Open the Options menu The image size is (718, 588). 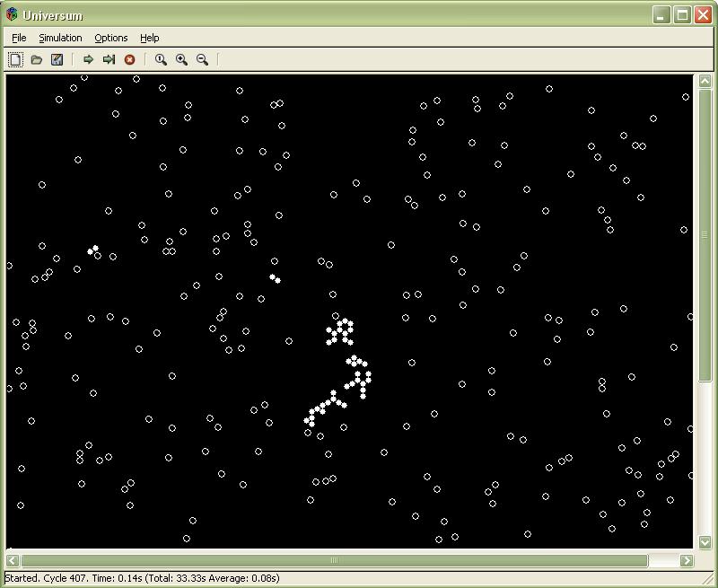click(110, 38)
